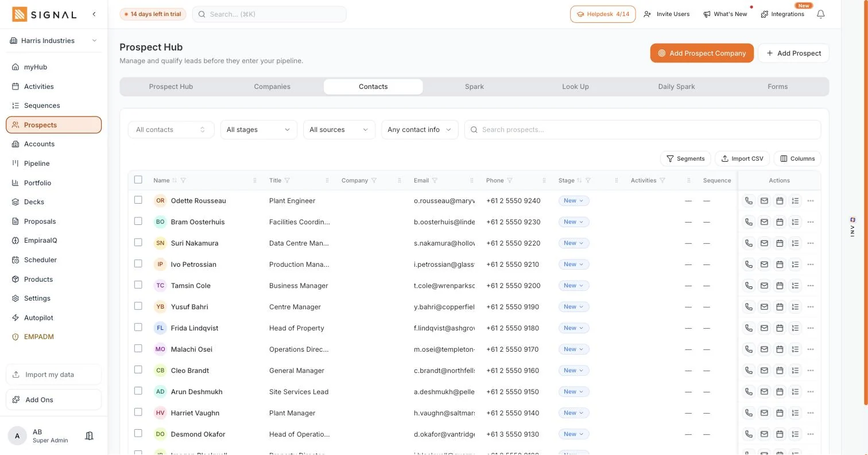Schedule meeting with Suri Nakamura calendar icon
The image size is (868, 455).
click(x=780, y=243)
